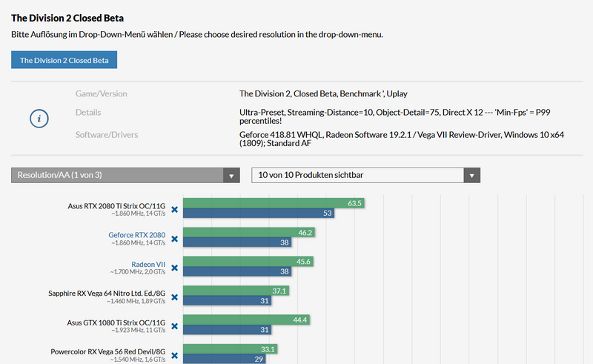This screenshot has height=364, width=593.
Task: Open the '10 von 10 Produkten sichtbar' dropdown
Action: pyautogui.click(x=365, y=175)
